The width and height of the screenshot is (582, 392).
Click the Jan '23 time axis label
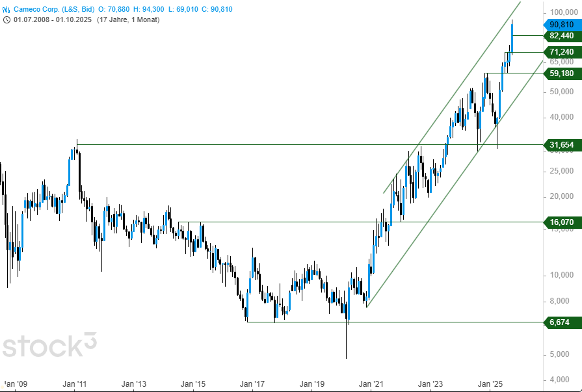(x=430, y=384)
